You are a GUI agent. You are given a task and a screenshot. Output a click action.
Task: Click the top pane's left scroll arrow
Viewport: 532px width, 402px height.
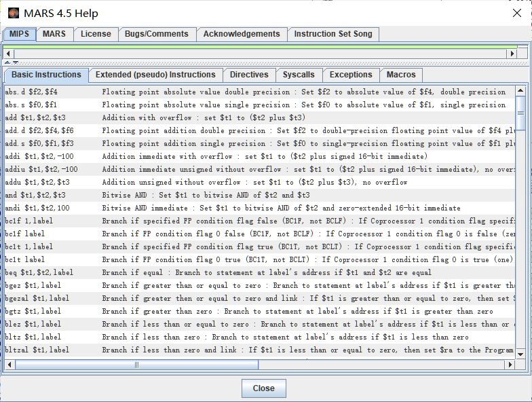pos(8,54)
